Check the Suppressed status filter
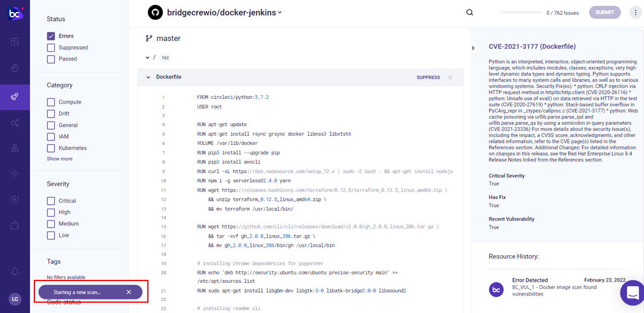The image size is (644, 313). coord(51,48)
